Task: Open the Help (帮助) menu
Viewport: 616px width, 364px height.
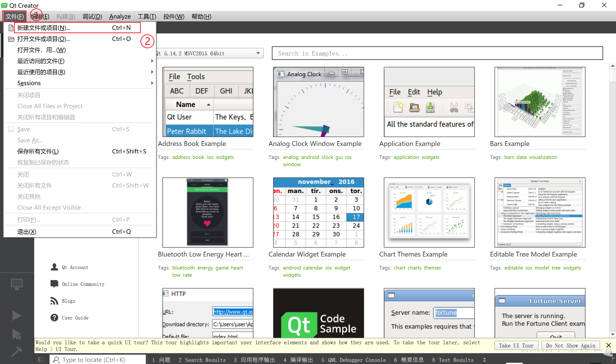Action: 201,16
